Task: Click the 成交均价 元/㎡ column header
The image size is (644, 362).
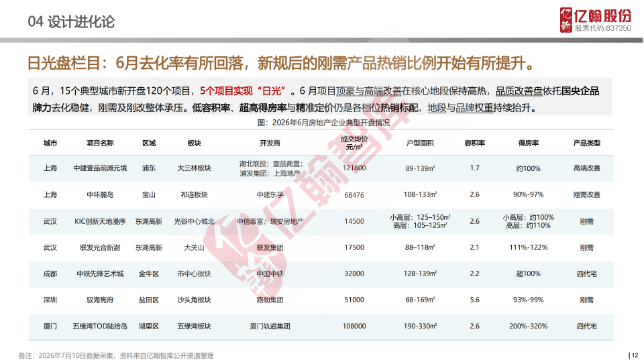Action: coord(354,143)
